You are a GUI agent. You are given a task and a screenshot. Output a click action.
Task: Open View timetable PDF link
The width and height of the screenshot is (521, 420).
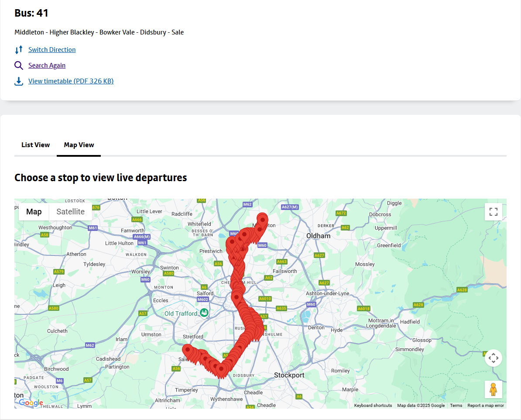tap(71, 81)
